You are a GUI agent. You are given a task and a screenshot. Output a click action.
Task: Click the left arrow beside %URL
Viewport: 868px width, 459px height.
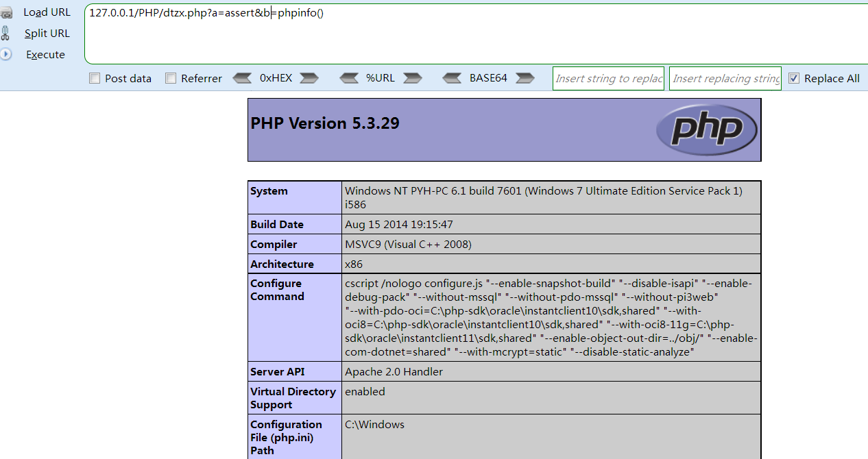pyautogui.click(x=349, y=78)
